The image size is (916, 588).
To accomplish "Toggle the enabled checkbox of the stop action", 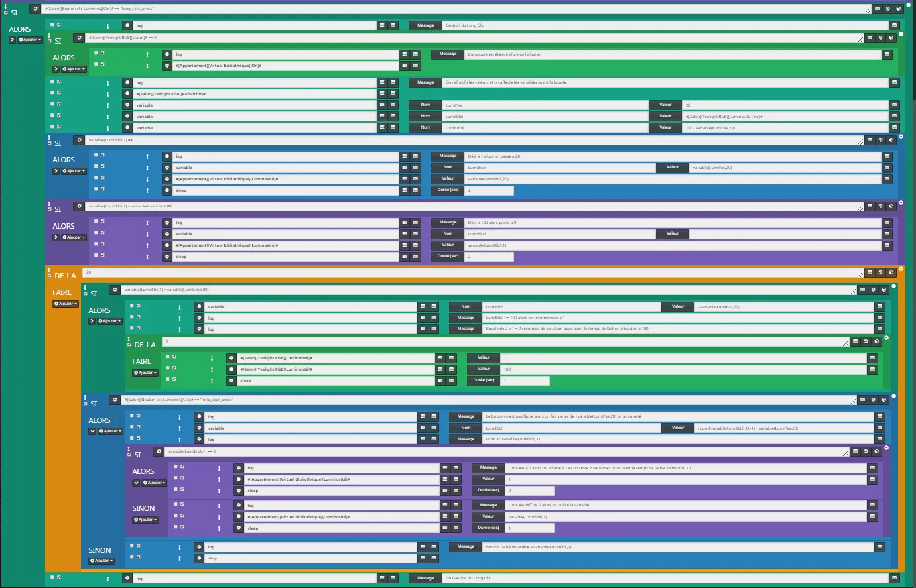I will (x=138, y=557).
